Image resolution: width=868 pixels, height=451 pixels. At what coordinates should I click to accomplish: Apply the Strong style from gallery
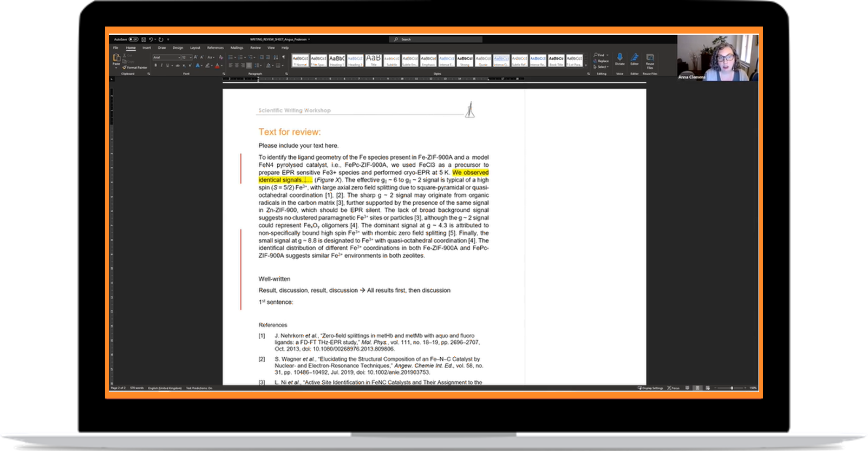click(x=465, y=60)
